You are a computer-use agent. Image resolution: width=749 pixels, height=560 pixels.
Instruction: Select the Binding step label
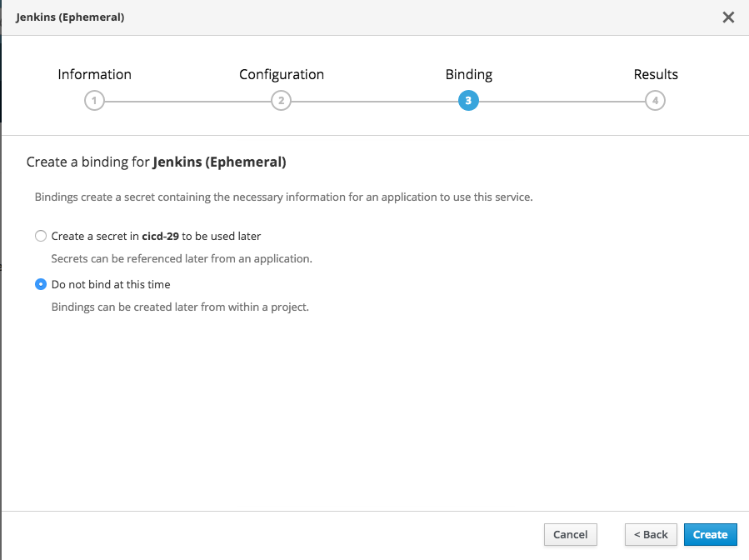468,74
